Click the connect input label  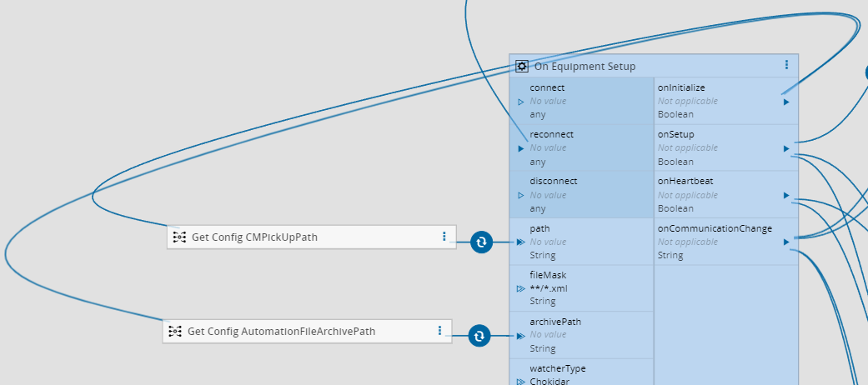tap(547, 87)
